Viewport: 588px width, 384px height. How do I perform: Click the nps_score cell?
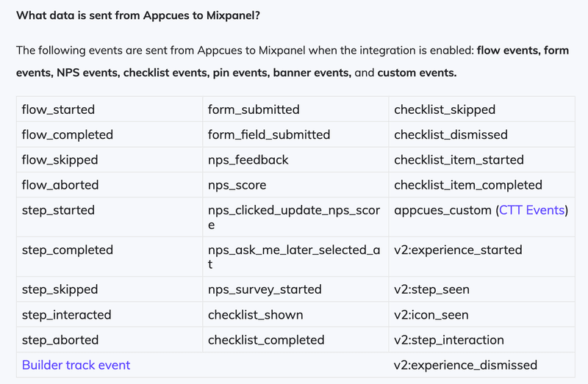295,185
